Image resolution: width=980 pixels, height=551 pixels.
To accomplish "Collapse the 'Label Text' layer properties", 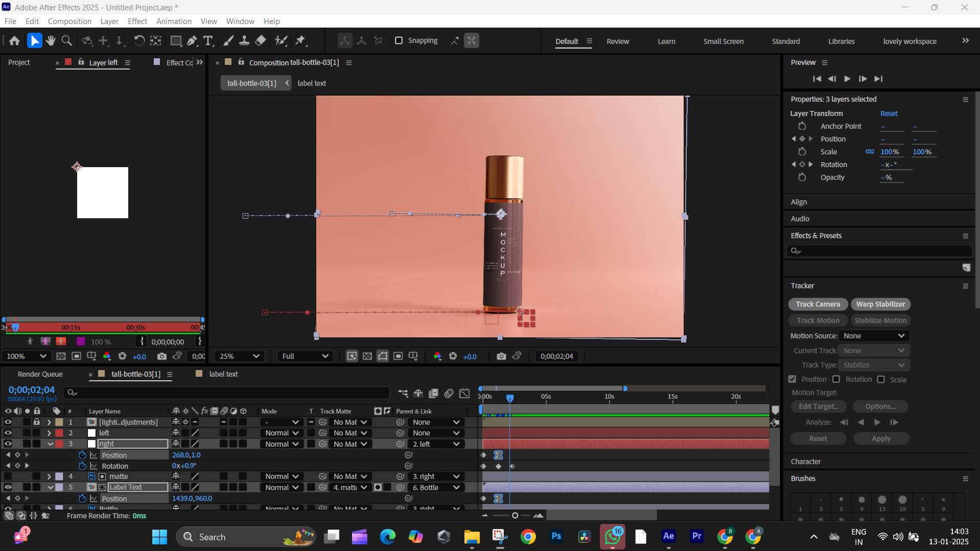I will point(50,487).
